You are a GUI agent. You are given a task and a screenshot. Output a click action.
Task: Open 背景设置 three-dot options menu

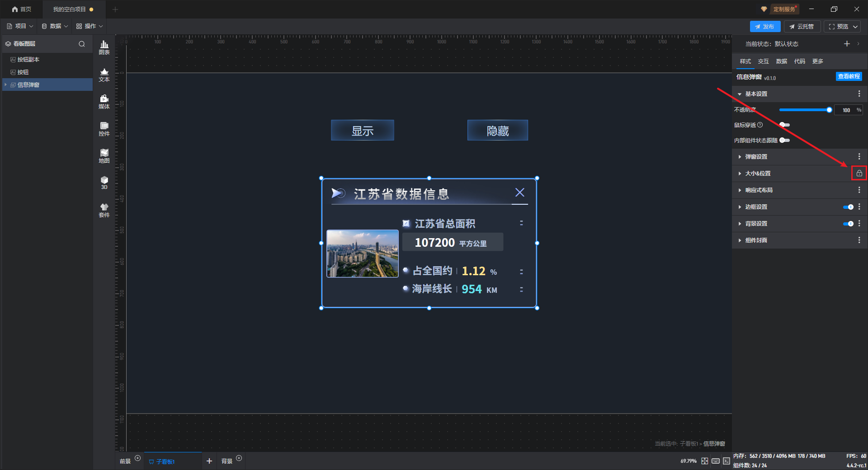[859, 223]
